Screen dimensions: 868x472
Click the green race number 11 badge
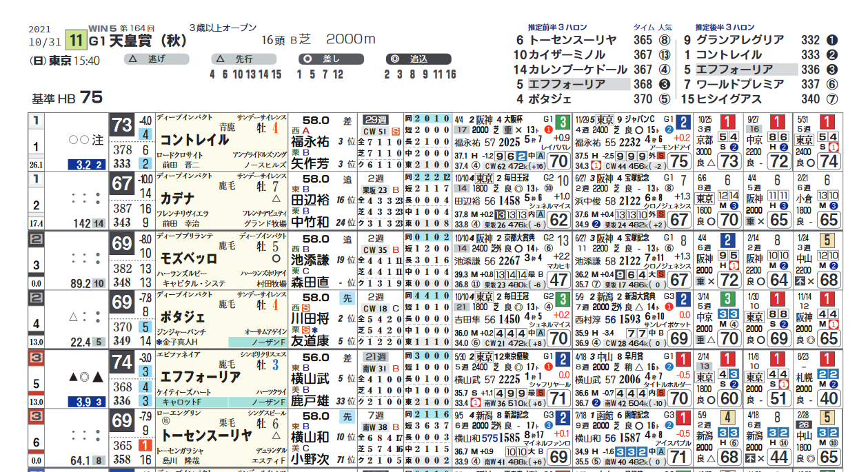tap(76, 41)
